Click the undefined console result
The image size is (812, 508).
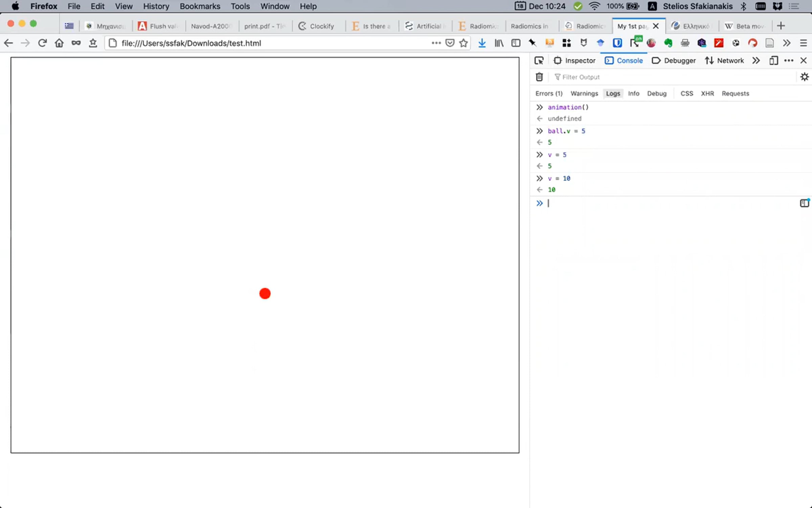[564, 119]
